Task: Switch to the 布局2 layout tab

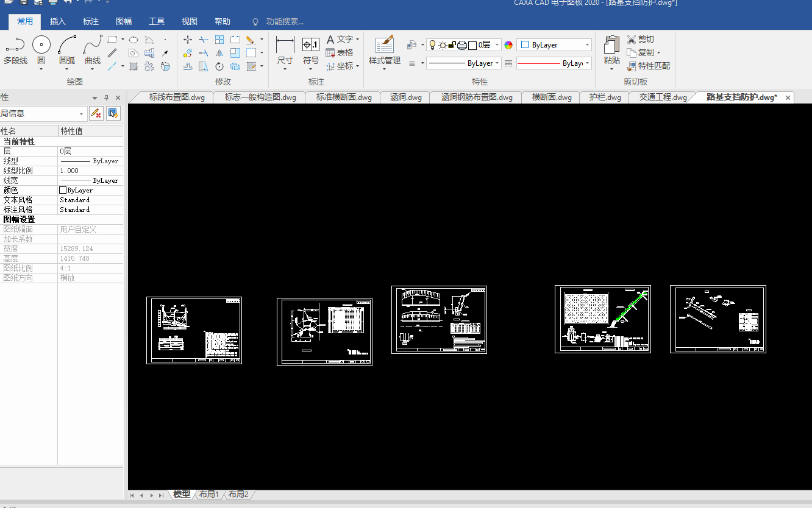Action: click(x=238, y=495)
